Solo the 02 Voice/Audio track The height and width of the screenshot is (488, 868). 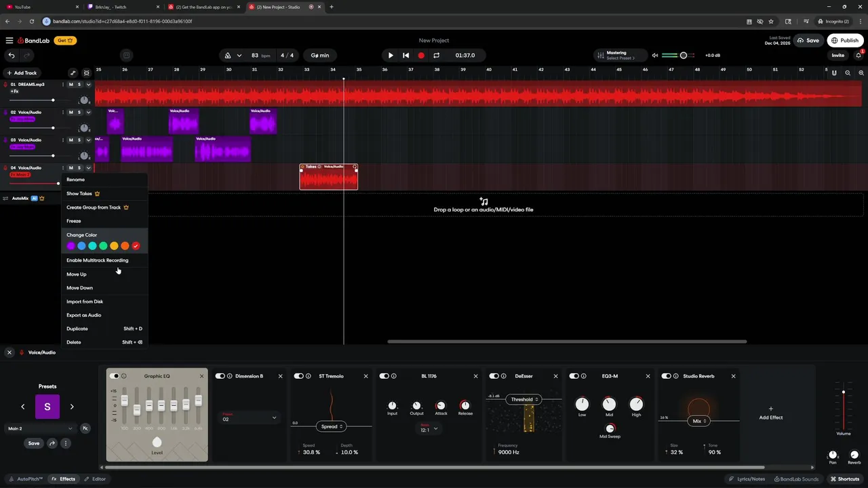click(x=79, y=113)
